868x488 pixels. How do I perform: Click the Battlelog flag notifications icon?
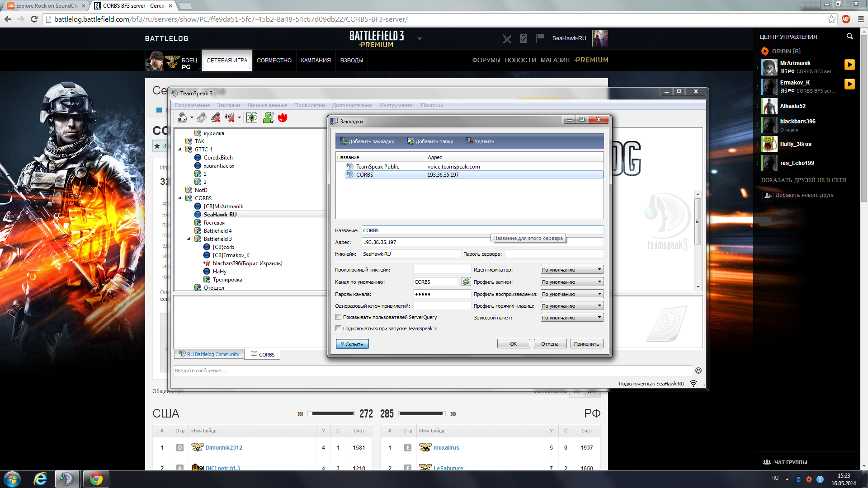pos(540,38)
